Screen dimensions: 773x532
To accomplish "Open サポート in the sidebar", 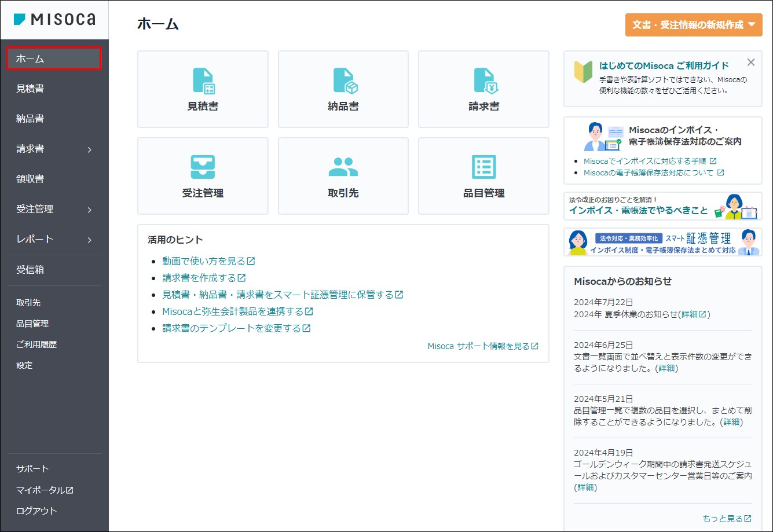I will 32,469.
